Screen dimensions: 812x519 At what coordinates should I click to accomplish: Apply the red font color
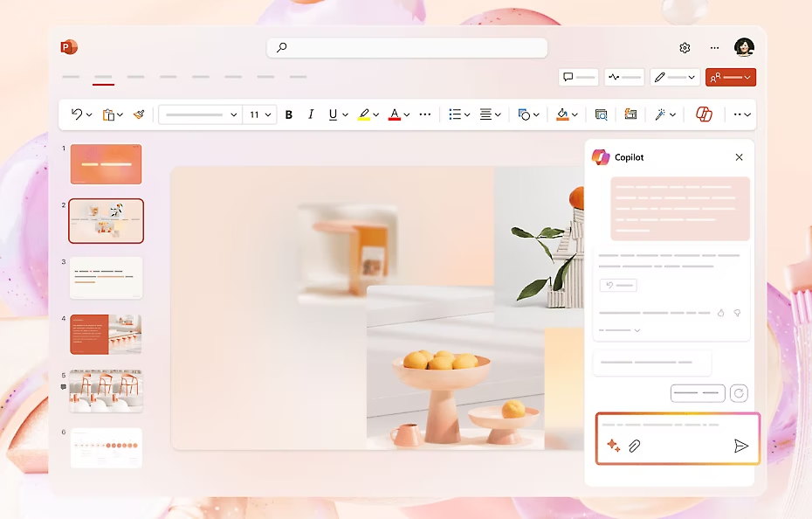395,114
